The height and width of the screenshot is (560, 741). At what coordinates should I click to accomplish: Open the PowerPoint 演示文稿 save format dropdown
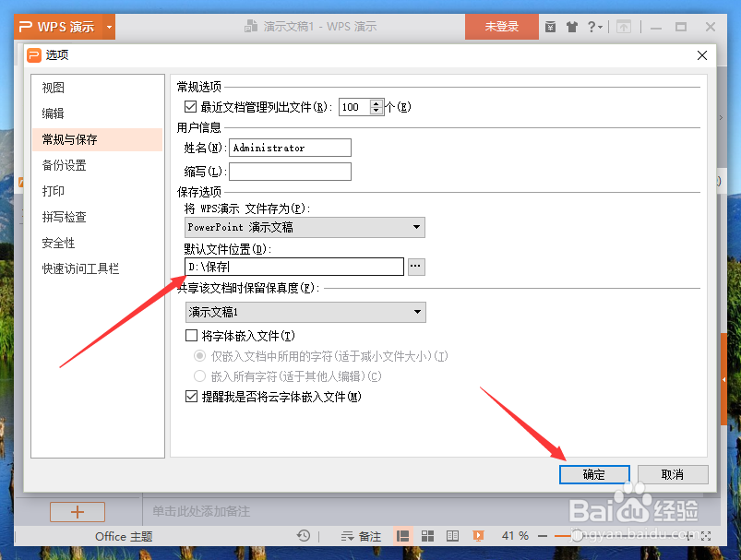[305, 227]
